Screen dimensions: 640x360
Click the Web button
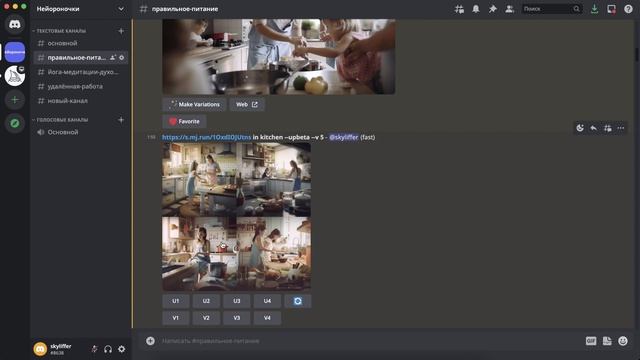[x=247, y=104]
